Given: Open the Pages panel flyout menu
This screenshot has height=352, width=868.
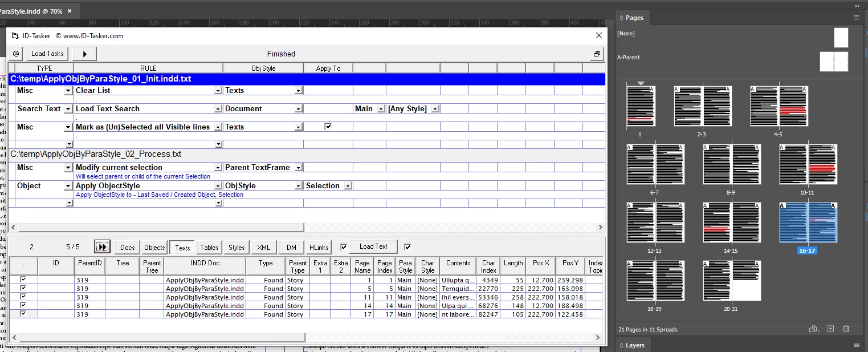Looking at the screenshot, I should pos(856,18).
